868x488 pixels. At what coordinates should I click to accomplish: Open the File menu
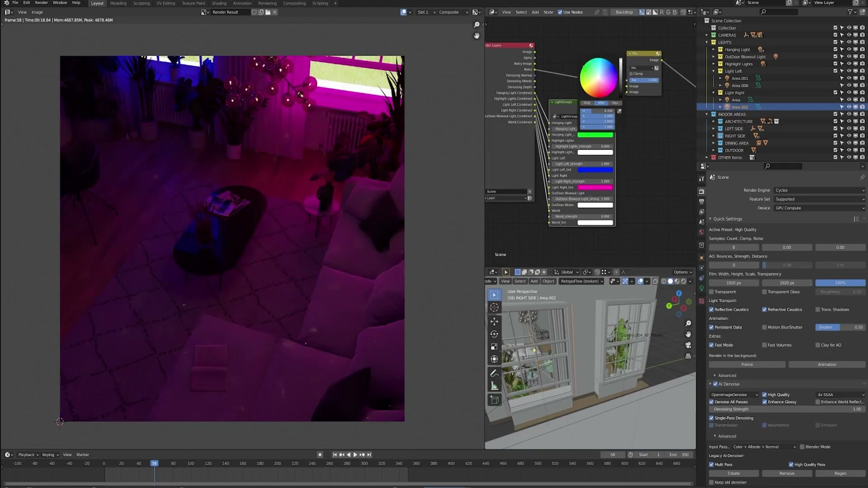pyautogui.click(x=15, y=3)
